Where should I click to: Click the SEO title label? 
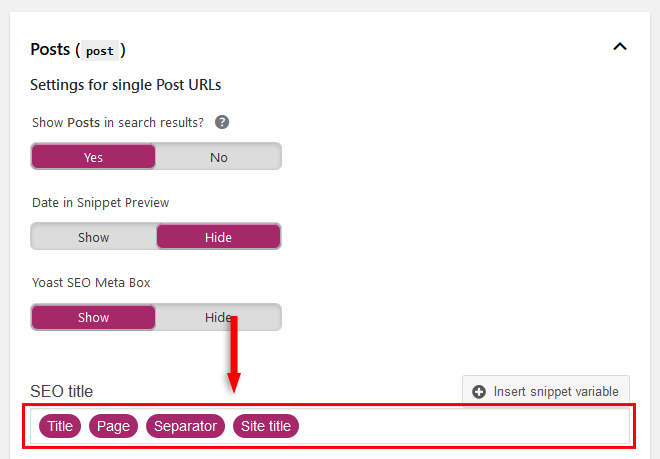click(x=61, y=391)
